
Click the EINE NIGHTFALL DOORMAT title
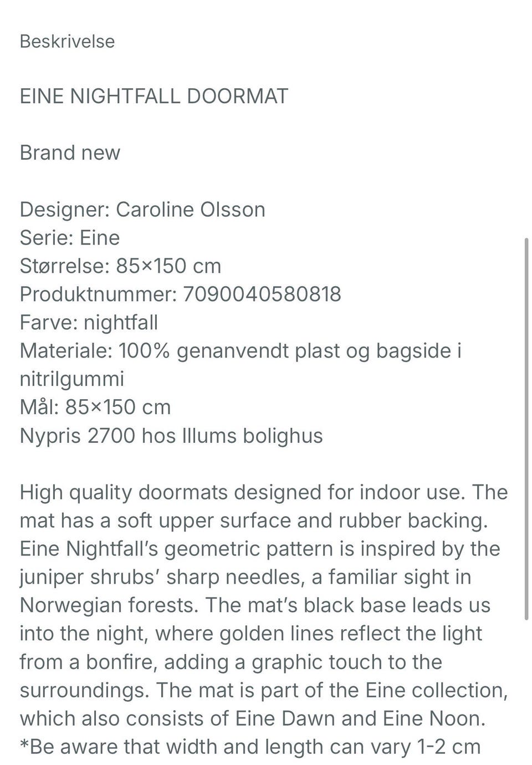click(154, 96)
